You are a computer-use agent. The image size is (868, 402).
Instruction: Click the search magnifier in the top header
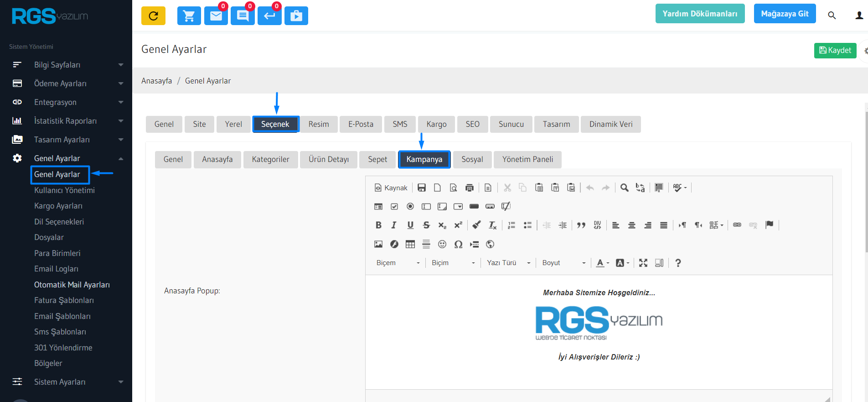click(832, 16)
